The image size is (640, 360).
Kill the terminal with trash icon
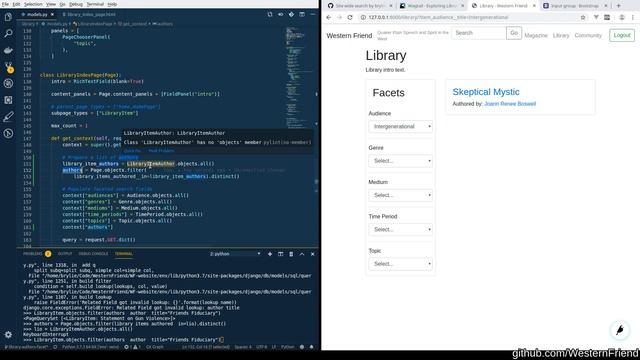[291, 254]
